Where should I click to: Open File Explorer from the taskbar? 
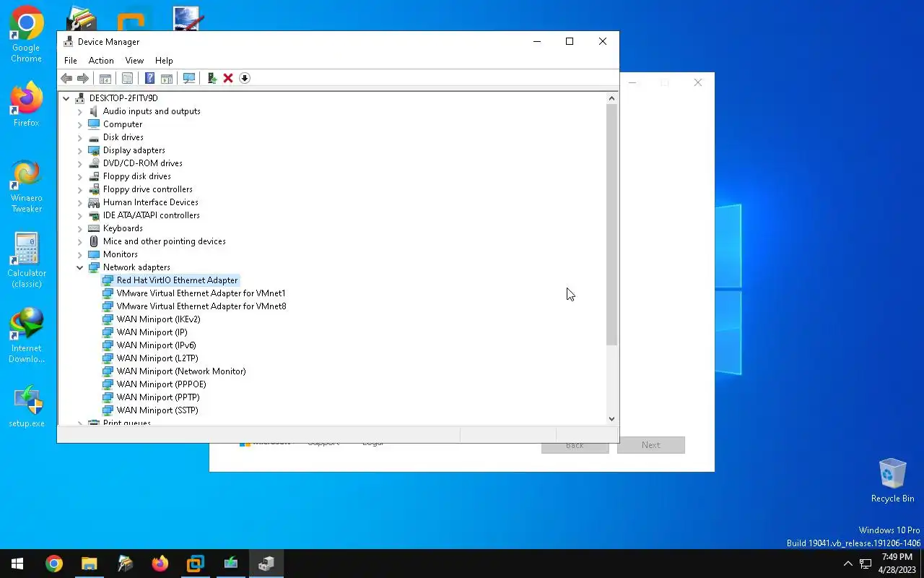click(90, 564)
